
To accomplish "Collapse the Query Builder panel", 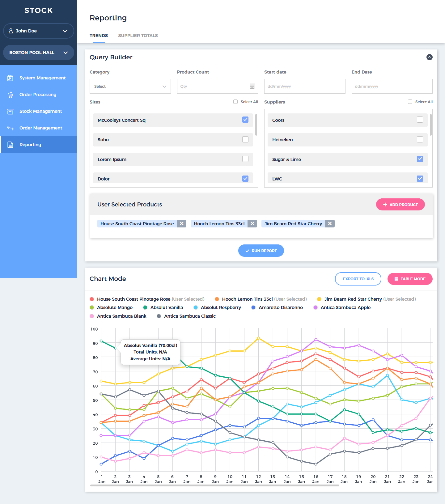I will click(429, 57).
